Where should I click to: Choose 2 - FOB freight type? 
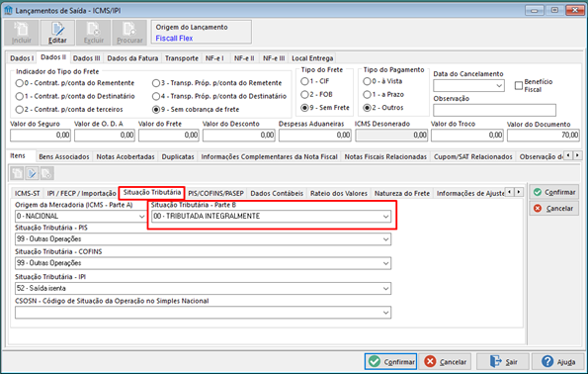coord(304,94)
